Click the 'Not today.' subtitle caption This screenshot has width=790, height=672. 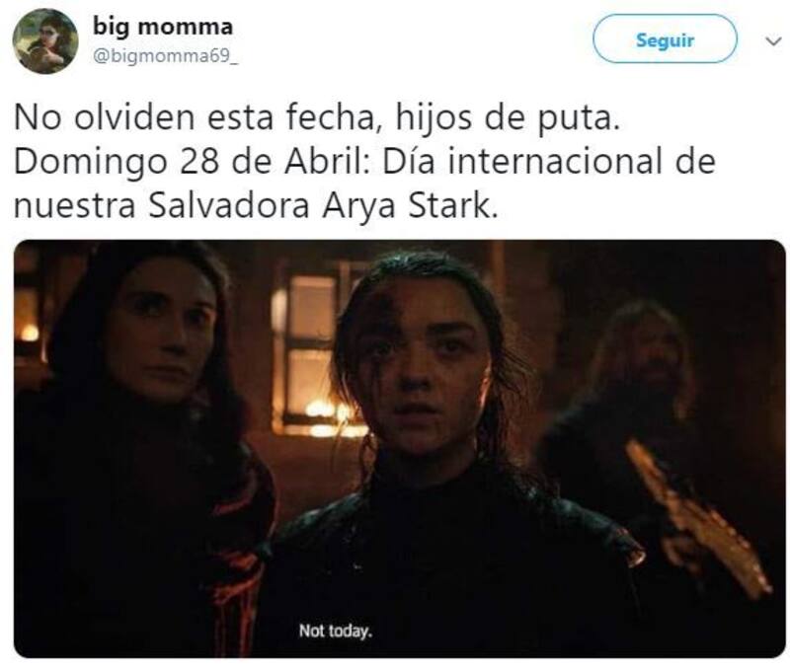(x=336, y=631)
